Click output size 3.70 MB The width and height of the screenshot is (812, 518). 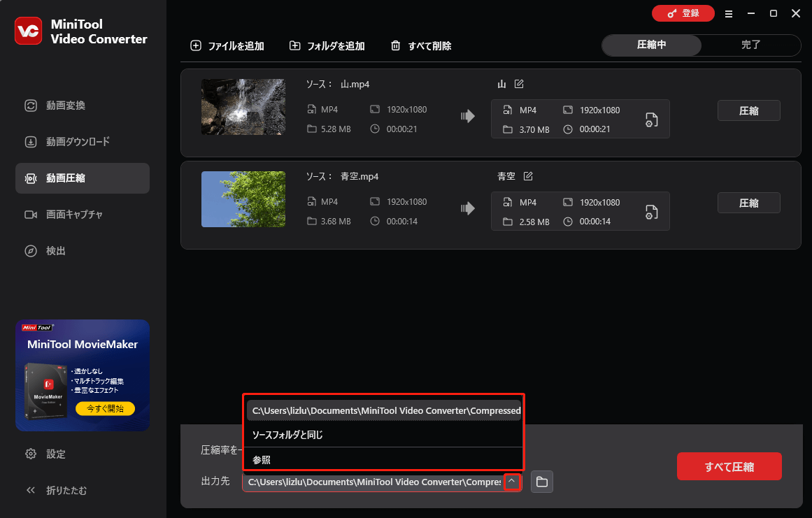point(534,130)
